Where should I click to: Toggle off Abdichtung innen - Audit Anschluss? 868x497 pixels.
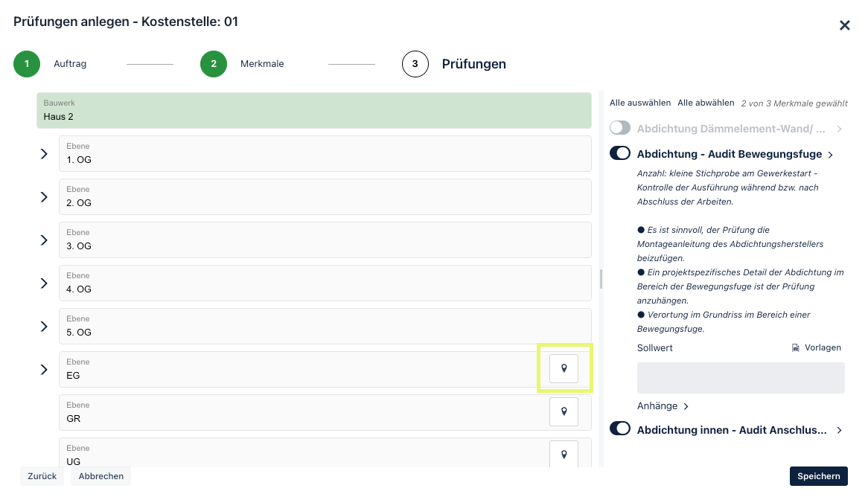[620, 429]
